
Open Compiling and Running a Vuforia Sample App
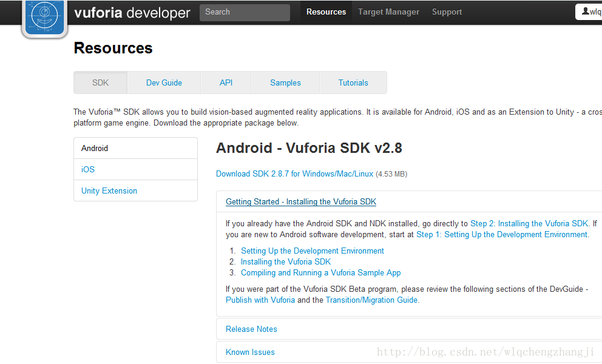pos(321,272)
